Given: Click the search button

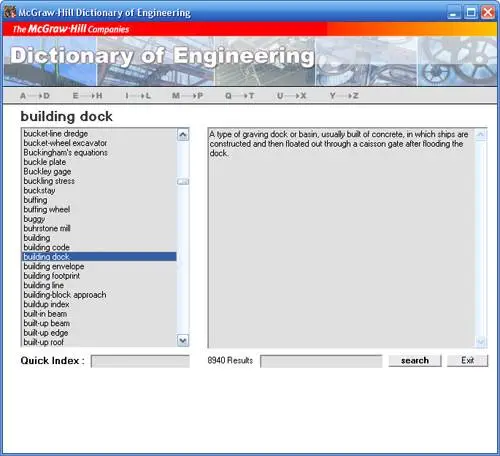Looking at the screenshot, I should pyautogui.click(x=415, y=361).
